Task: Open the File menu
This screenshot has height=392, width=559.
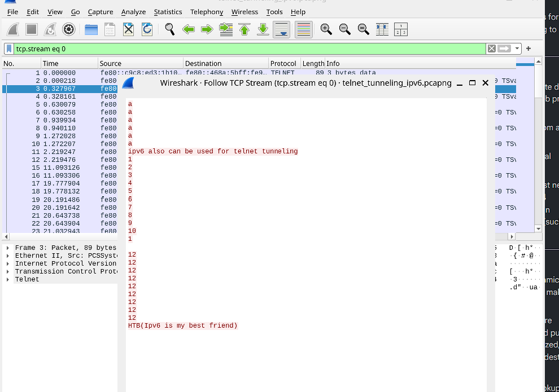Action: click(12, 12)
